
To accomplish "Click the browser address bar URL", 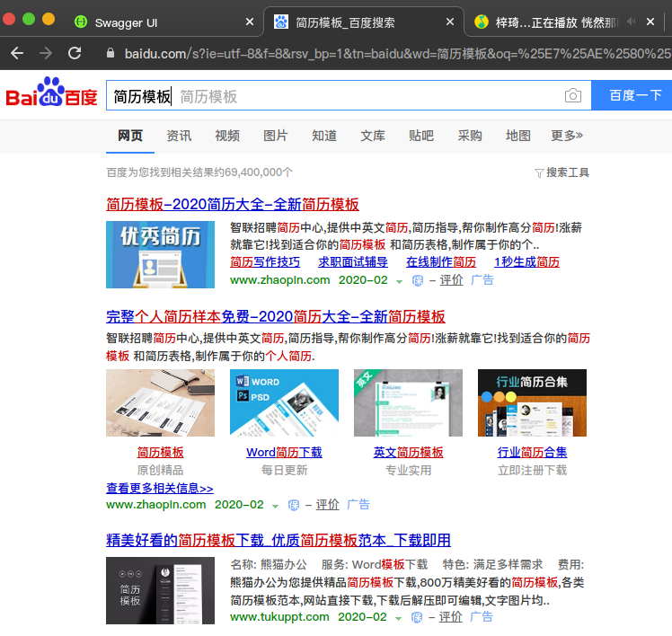I will (398, 54).
